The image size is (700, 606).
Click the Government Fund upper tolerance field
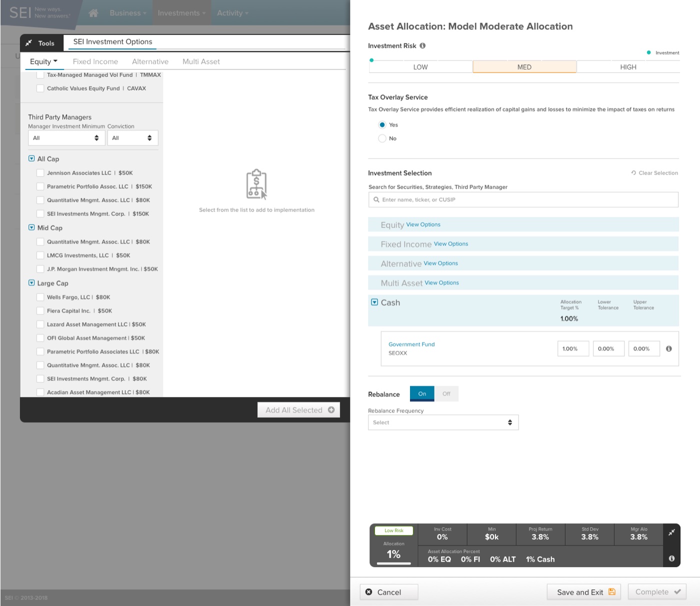644,348
